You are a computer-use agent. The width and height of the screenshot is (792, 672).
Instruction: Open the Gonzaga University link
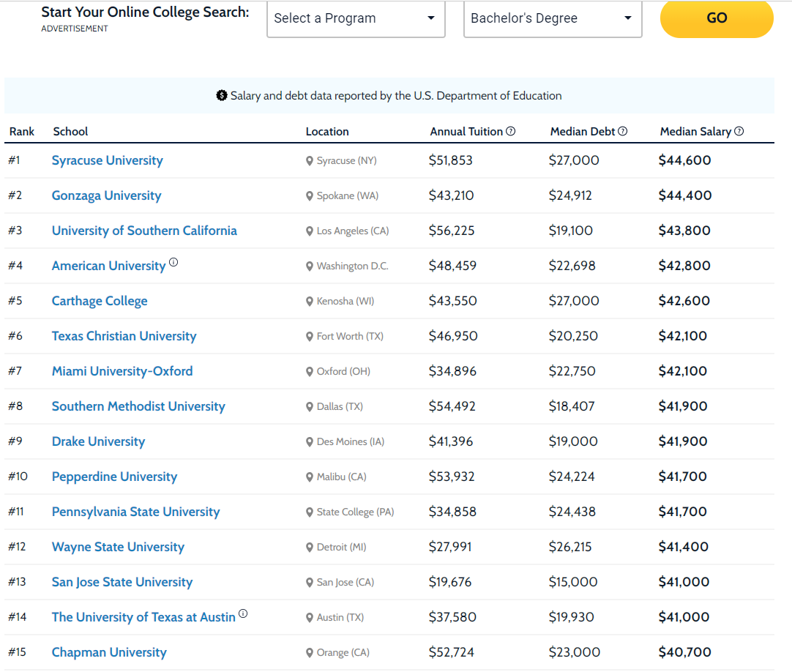(x=107, y=195)
